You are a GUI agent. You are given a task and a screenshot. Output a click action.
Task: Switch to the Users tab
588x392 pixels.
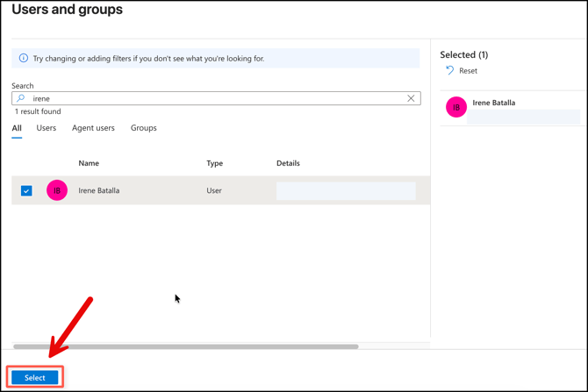pyautogui.click(x=47, y=128)
